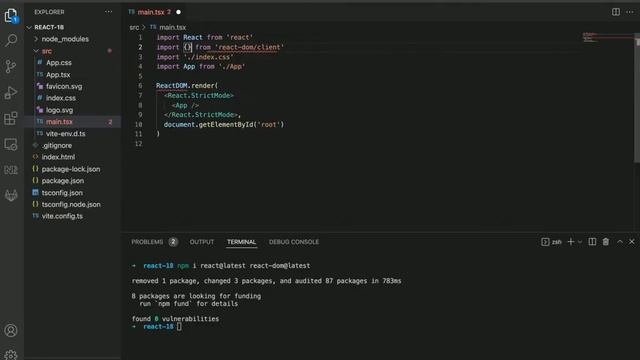Click 'found 0 vulnerabilities' terminal line
This screenshot has height=360, width=640.
175,319
